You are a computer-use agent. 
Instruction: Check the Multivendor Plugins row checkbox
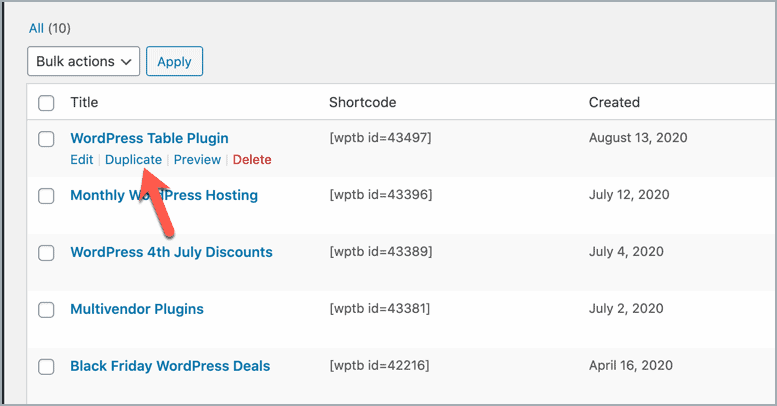click(x=46, y=310)
